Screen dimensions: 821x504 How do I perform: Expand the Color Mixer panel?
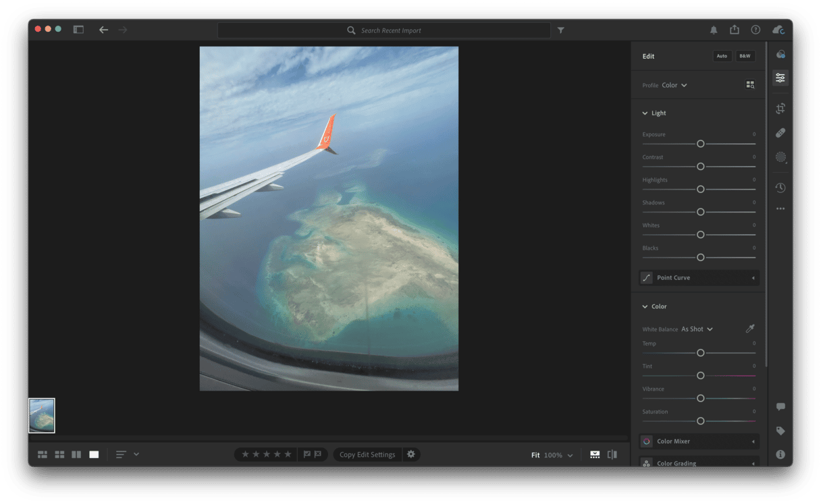699,441
